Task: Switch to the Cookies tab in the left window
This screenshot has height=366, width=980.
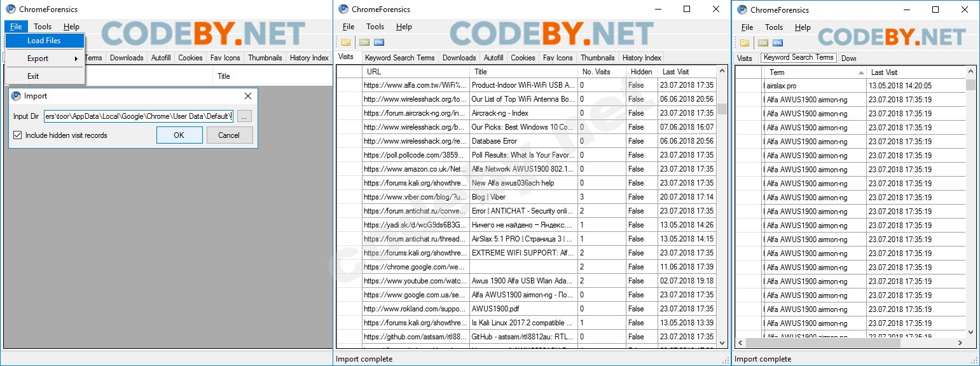Action: coord(190,57)
